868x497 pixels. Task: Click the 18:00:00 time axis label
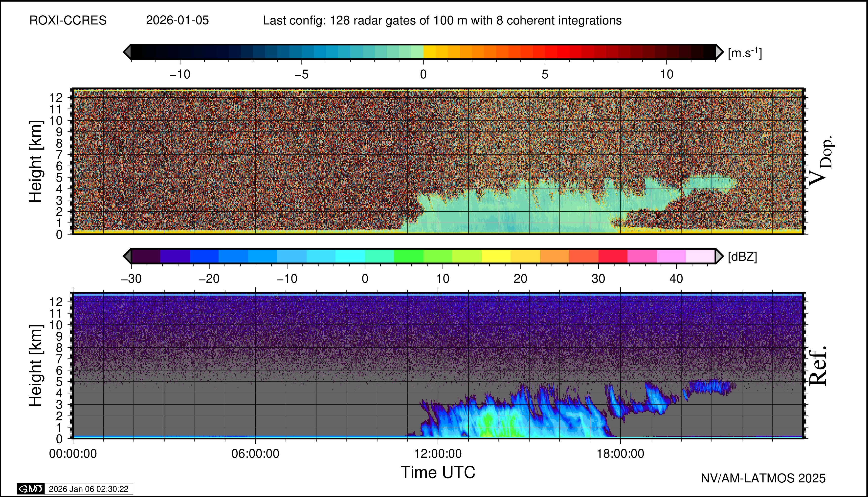[x=620, y=454]
